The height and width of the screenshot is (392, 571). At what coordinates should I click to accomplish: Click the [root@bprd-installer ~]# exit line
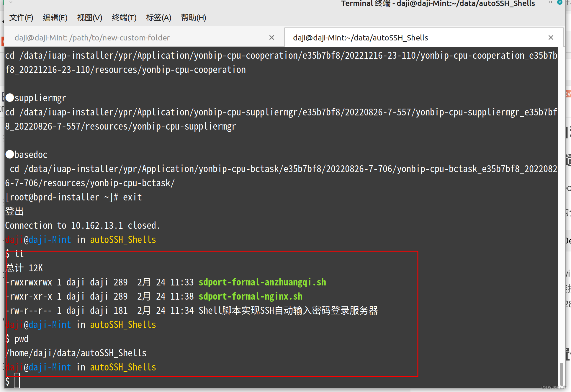click(74, 197)
